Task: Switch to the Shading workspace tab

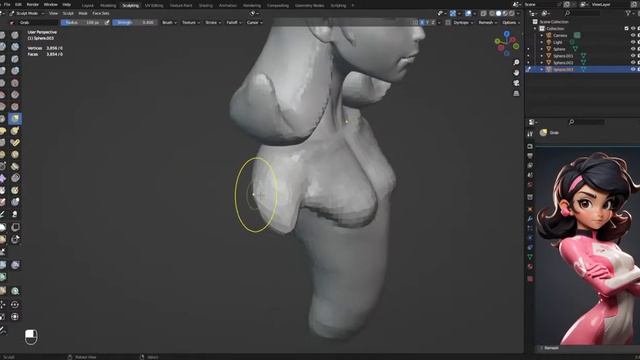Action: point(206,6)
